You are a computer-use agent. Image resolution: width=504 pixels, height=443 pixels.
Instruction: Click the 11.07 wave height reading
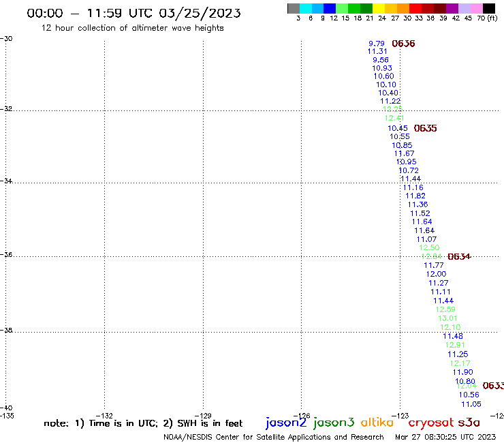(426, 239)
